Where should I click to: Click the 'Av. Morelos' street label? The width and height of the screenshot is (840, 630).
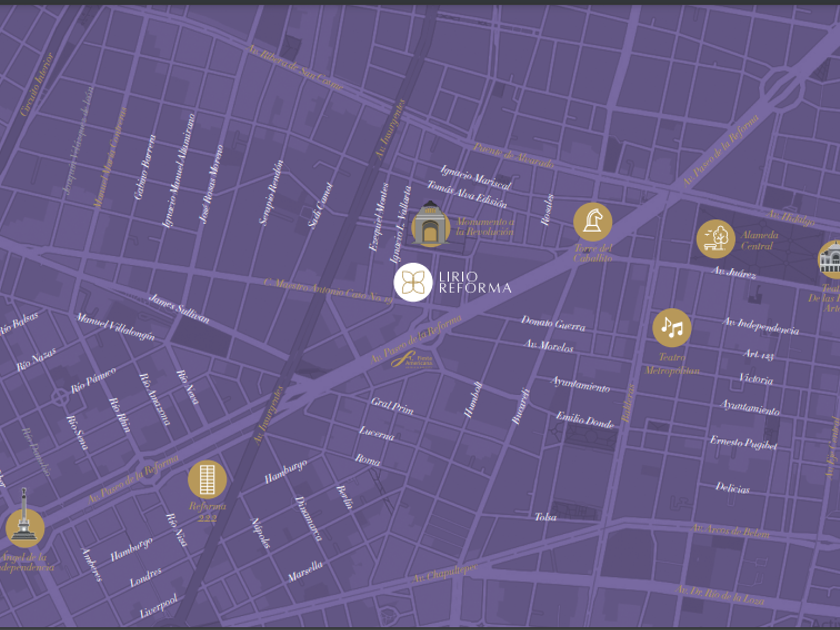[x=549, y=346]
